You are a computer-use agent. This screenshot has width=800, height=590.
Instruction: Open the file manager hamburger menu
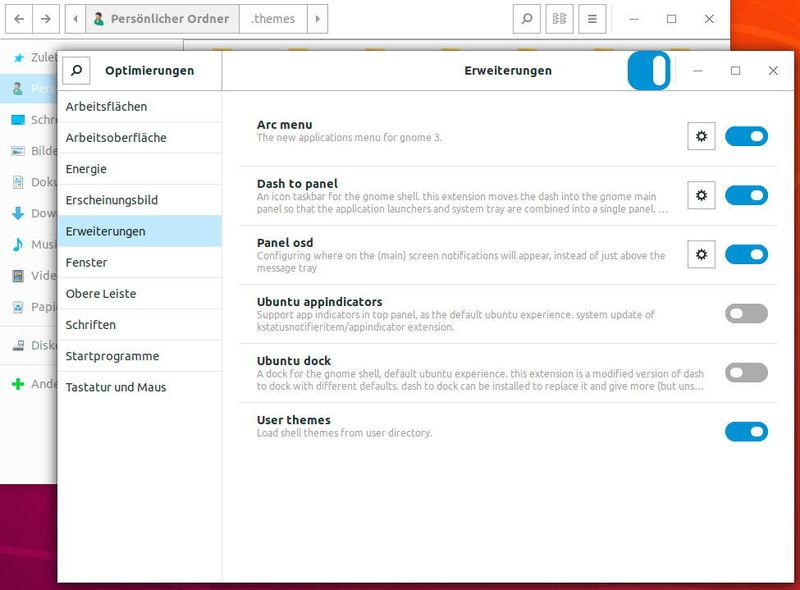point(593,18)
